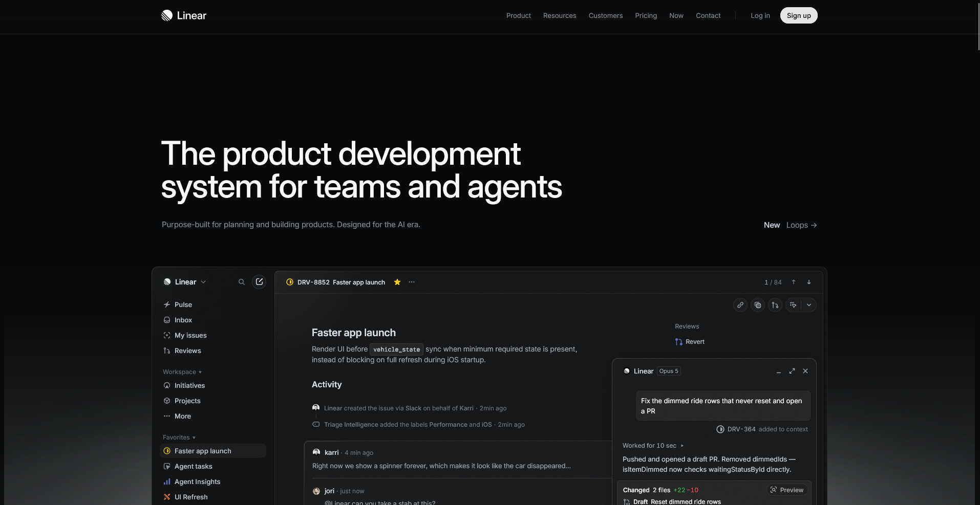
Task: Toggle the favorite star on DRV-8852
Action: pos(397,282)
